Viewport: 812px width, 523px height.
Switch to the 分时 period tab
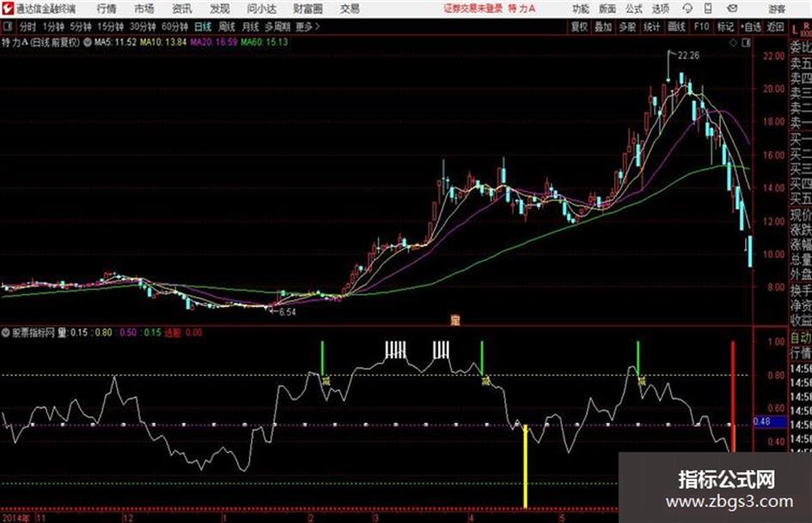pos(27,27)
